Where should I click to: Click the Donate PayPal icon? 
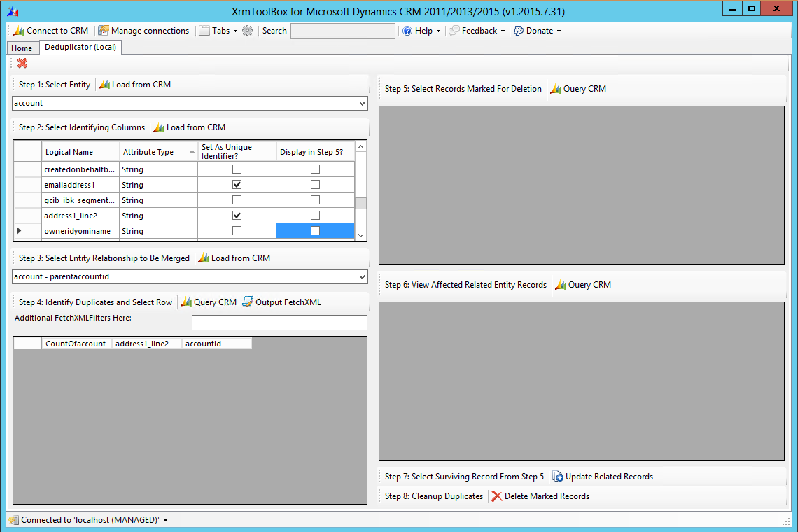click(x=519, y=31)
